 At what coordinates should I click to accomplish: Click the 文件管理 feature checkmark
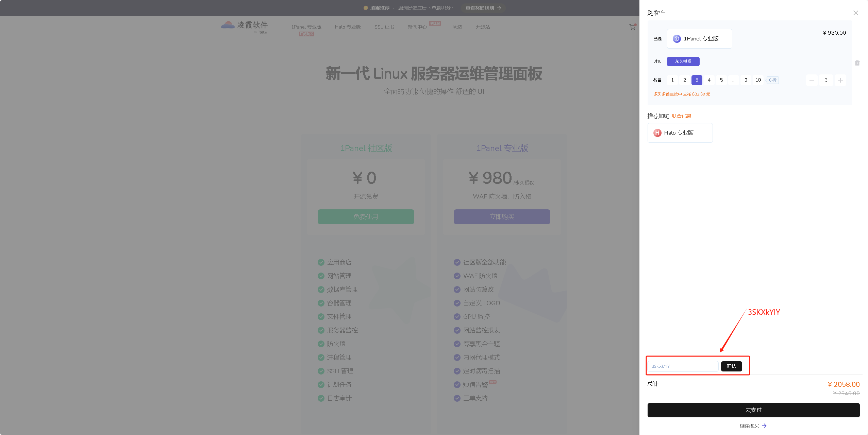click(321, 317)
